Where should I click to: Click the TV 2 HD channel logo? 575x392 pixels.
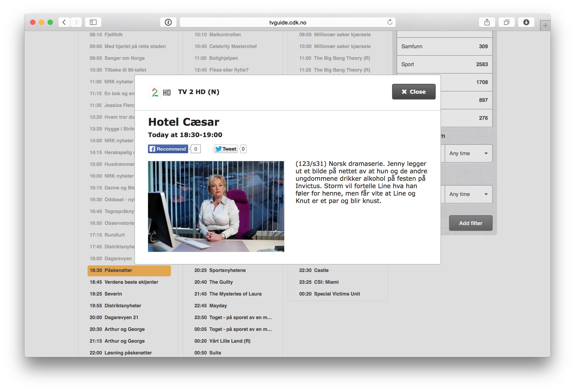(160, 92)
